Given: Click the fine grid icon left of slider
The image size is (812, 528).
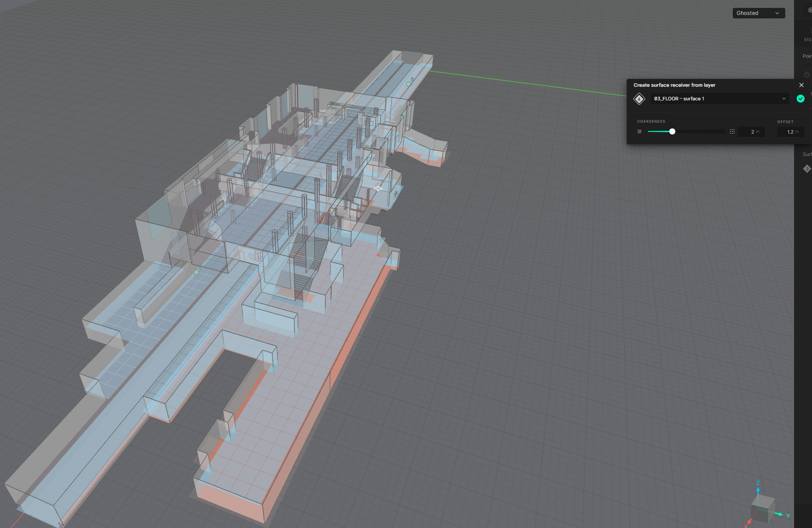Looking at the screenshot, I should click(x=639, y=131).
